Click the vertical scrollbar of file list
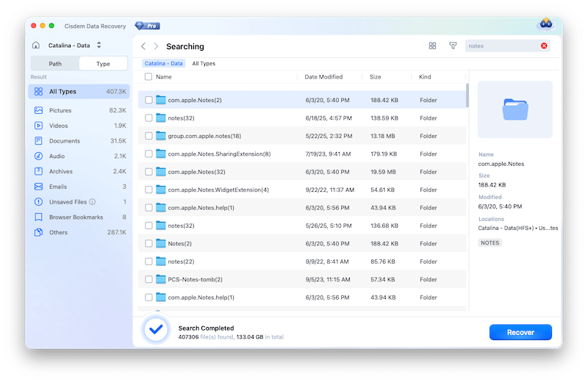 pyautogui.click(x=467, y=95)
